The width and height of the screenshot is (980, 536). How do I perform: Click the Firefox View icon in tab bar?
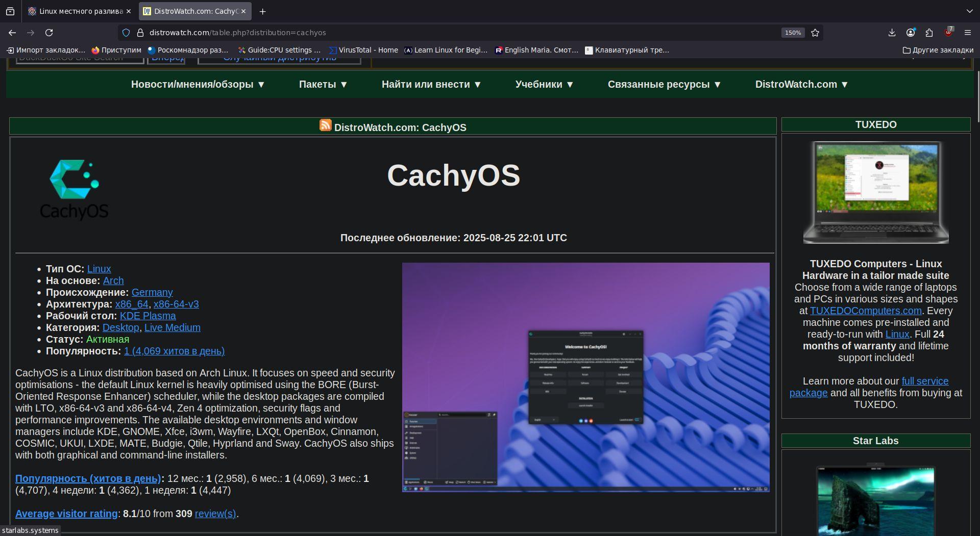[10, 11]
